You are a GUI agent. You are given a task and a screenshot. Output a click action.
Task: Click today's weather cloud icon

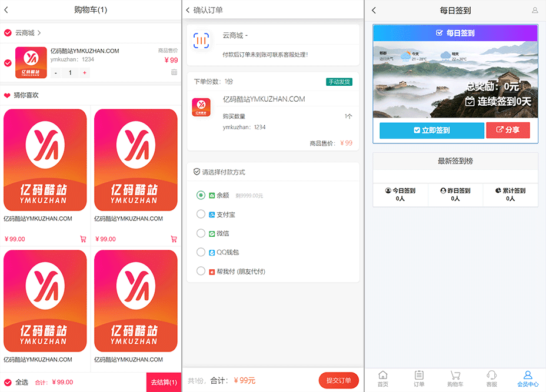405,56
